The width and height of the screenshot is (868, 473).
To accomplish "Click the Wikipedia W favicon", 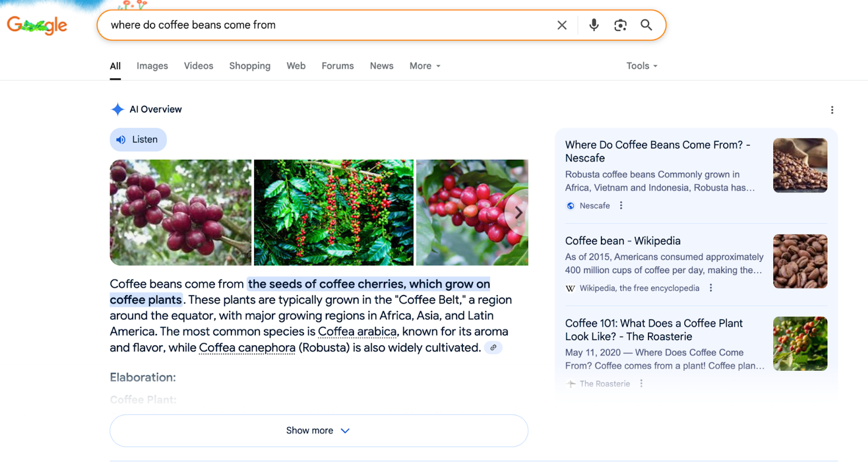I will (571, 288).
